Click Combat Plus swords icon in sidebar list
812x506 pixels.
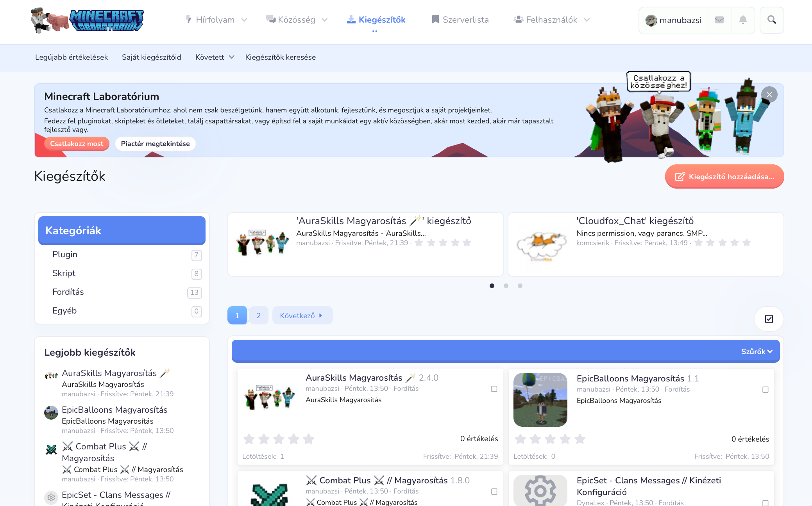[x=51, y=449]
